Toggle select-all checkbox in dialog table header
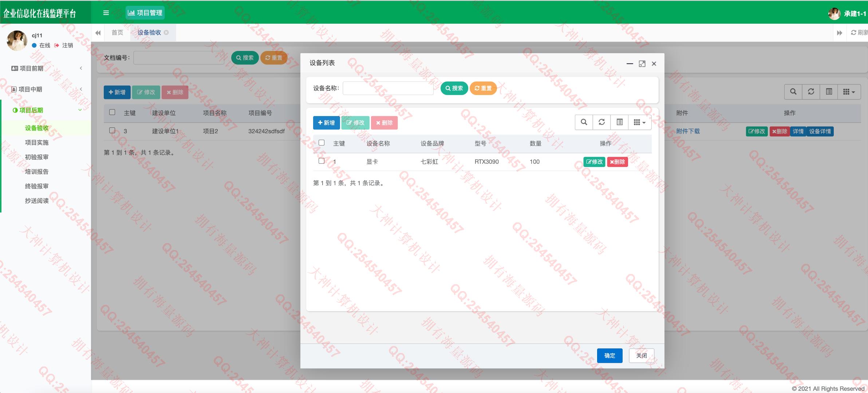Image resolution: width=868 pixels, height=393 pixels. tap(321, 143)
